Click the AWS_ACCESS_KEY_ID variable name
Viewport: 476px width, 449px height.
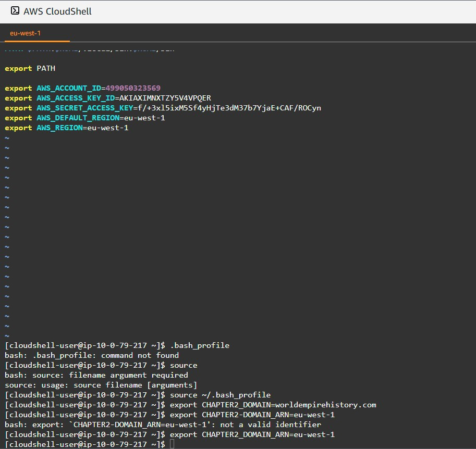(76, 98)
